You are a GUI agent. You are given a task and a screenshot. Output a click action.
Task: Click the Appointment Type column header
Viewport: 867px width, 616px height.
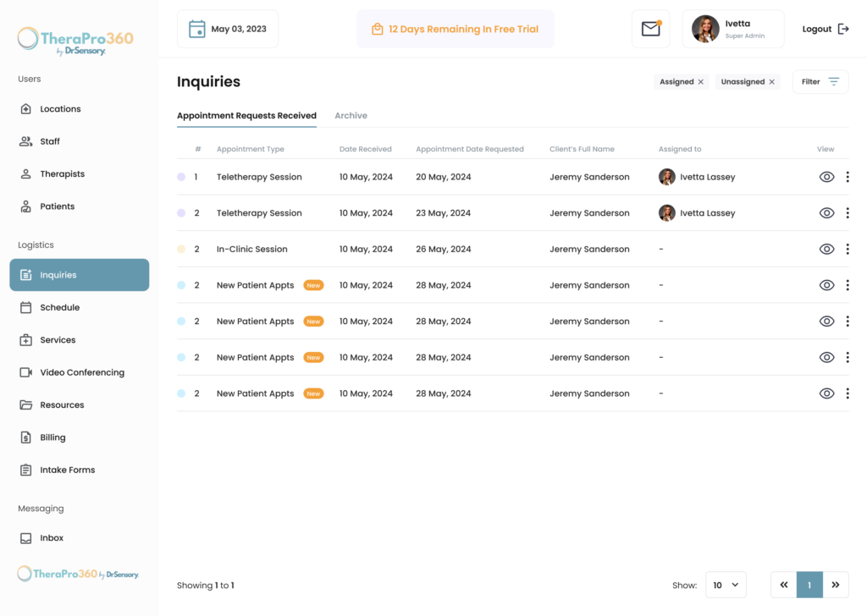point(251,149)
